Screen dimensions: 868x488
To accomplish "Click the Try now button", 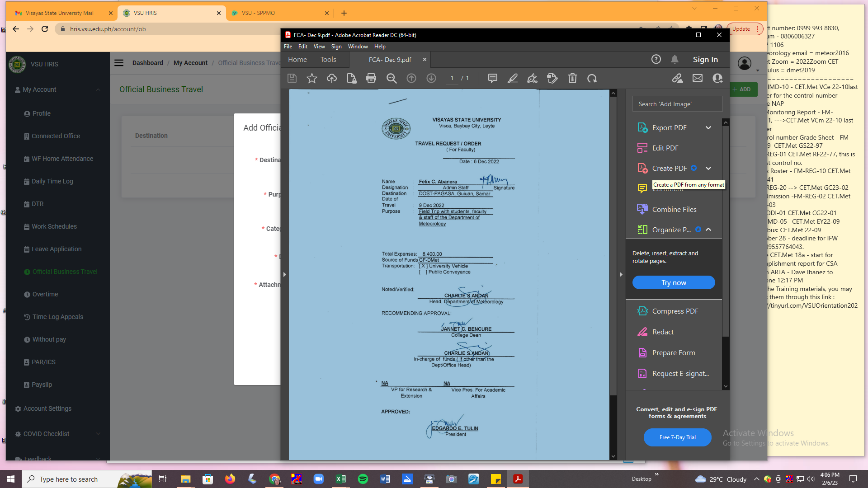I will [673, 282].
